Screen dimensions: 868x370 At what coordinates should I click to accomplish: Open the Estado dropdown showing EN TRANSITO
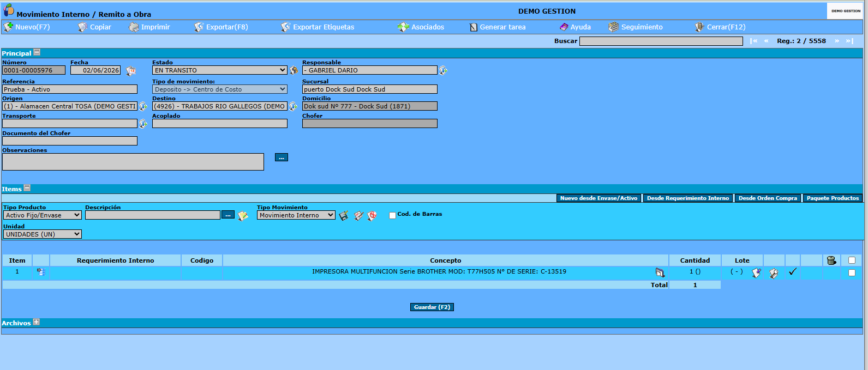click(220, 70)
